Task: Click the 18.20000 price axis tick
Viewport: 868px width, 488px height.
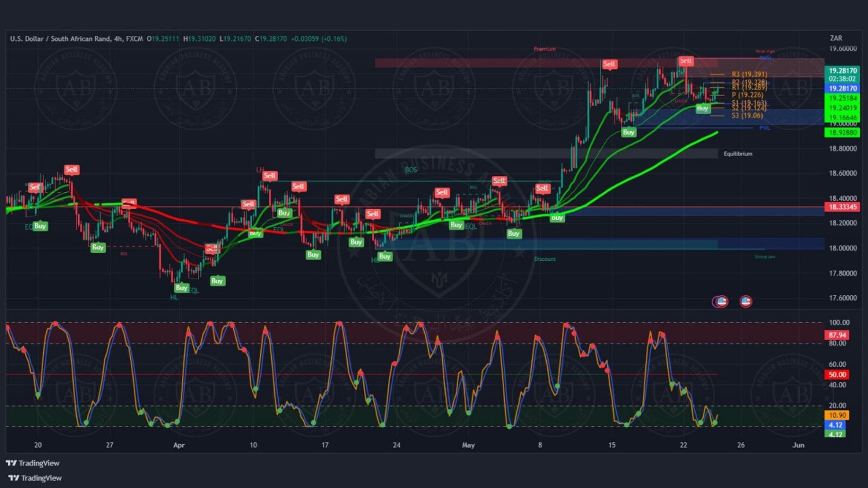Action: [843, 223]
